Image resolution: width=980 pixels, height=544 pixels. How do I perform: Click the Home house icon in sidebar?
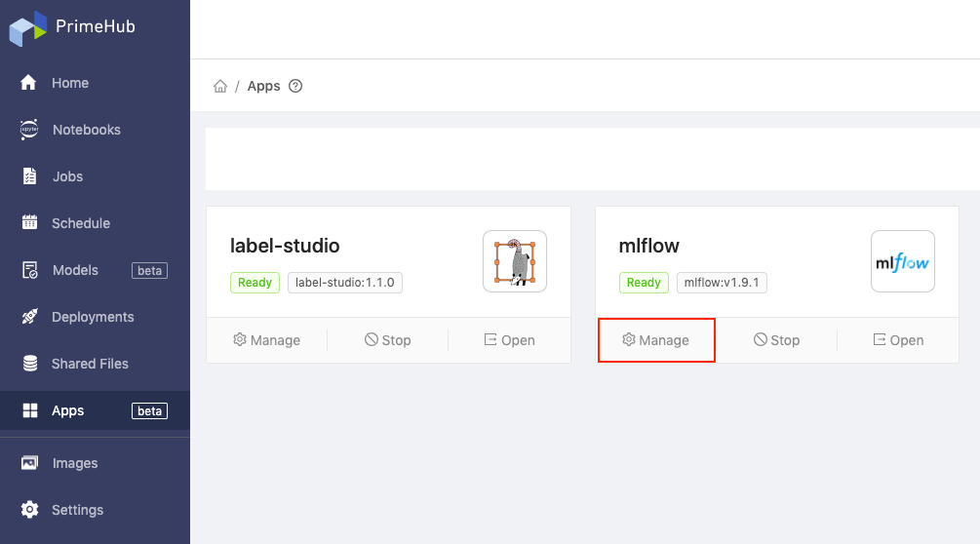coord(28,83)
